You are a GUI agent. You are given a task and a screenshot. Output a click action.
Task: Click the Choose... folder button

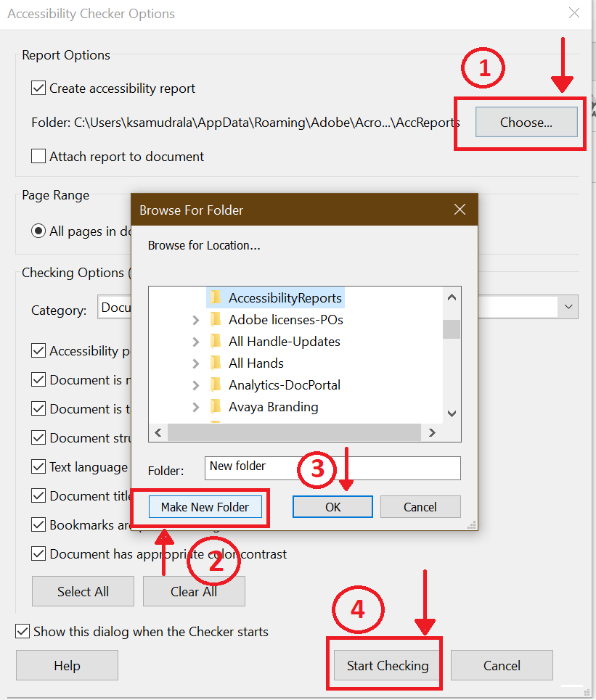[x=526, y=122]
